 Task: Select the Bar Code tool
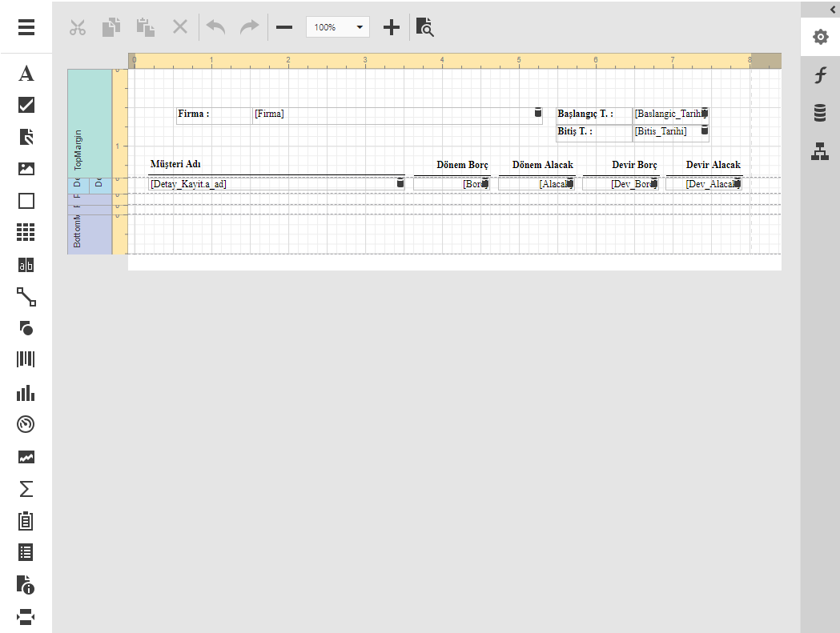coord(26,359)
